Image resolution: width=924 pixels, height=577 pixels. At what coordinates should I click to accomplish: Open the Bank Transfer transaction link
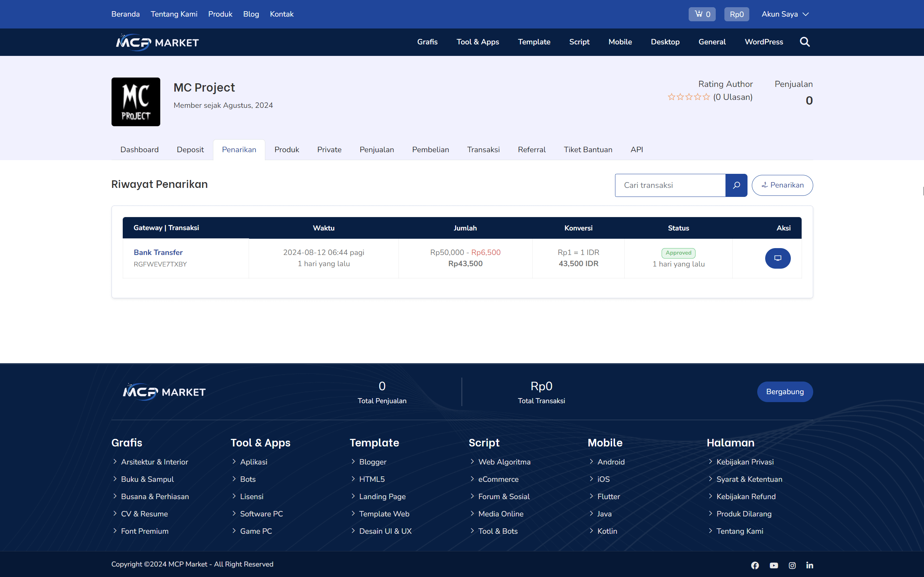pyautogui.click(x=158, y=252)
